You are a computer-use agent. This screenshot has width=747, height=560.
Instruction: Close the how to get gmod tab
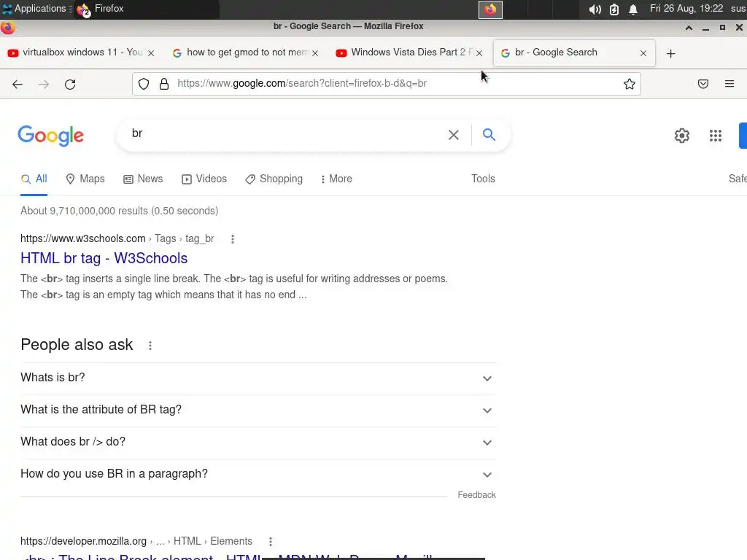(315, 53)
